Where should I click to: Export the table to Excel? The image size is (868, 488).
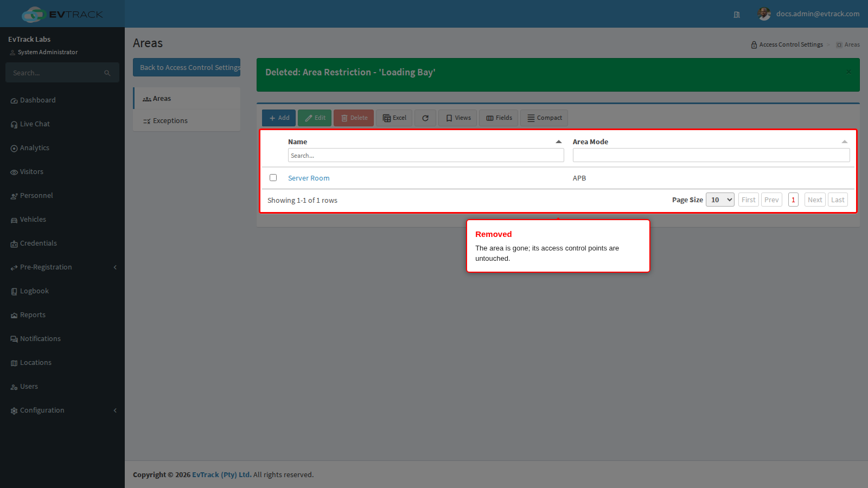pos(394,118)
